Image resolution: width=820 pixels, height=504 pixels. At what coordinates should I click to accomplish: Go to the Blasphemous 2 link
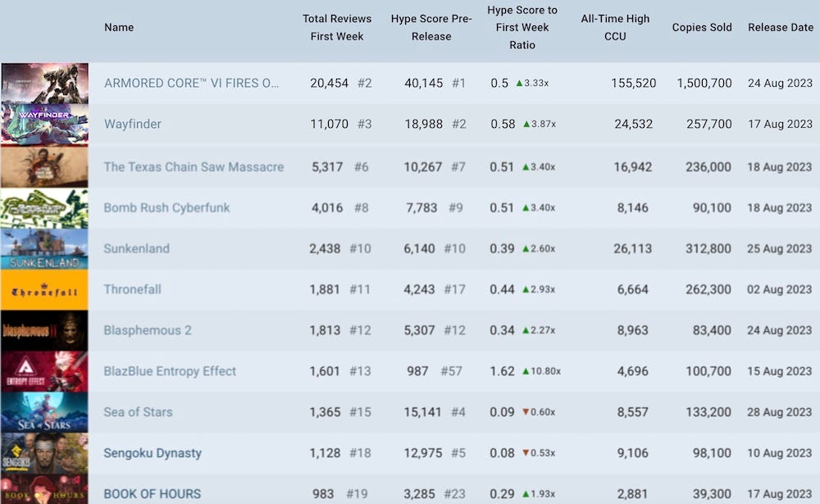tap(148, 330)
